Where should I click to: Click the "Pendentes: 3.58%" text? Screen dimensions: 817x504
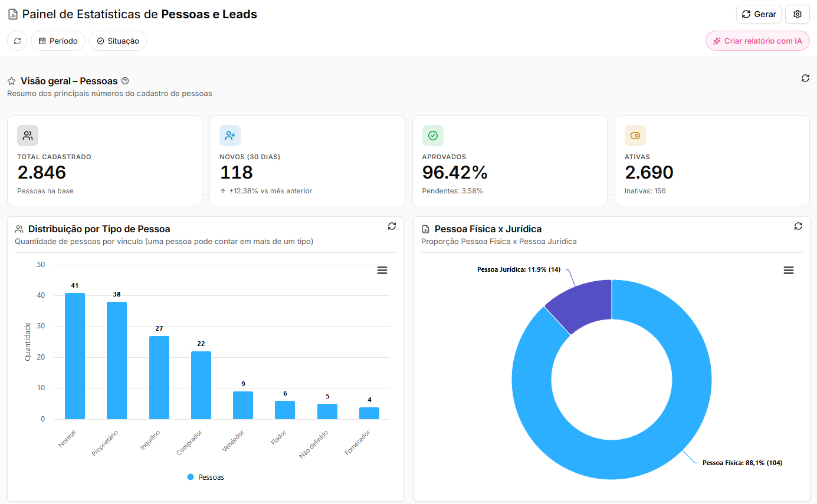pos(452,191)
